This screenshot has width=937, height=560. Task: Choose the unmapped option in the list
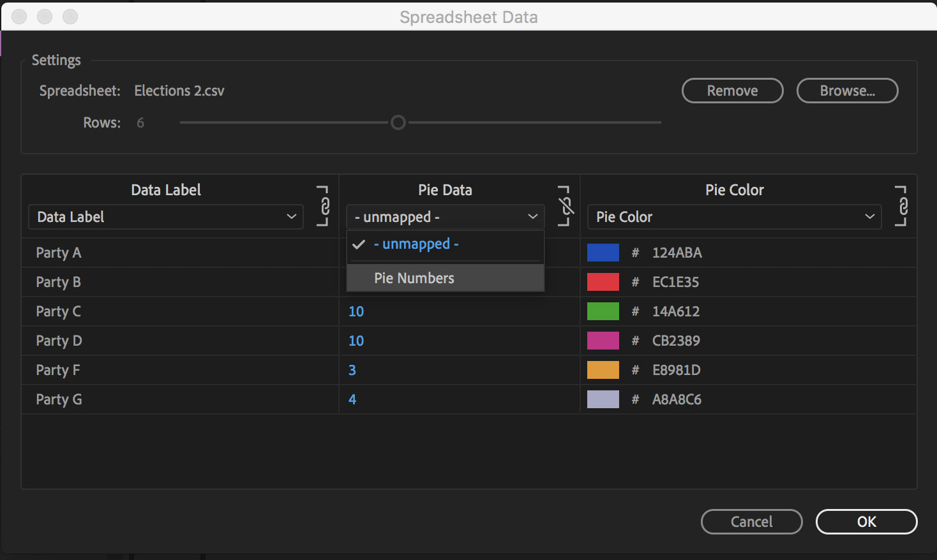(x=416, y=244)
